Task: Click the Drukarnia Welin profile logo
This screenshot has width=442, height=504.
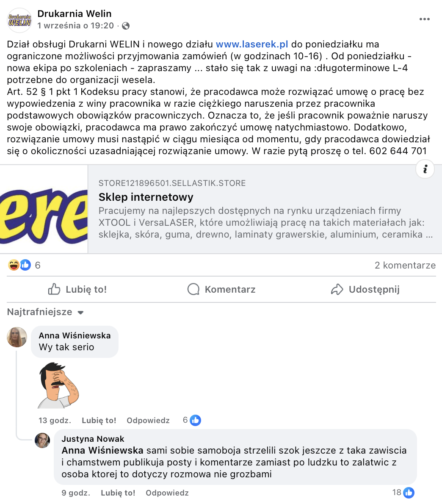Action: (19, 20)
